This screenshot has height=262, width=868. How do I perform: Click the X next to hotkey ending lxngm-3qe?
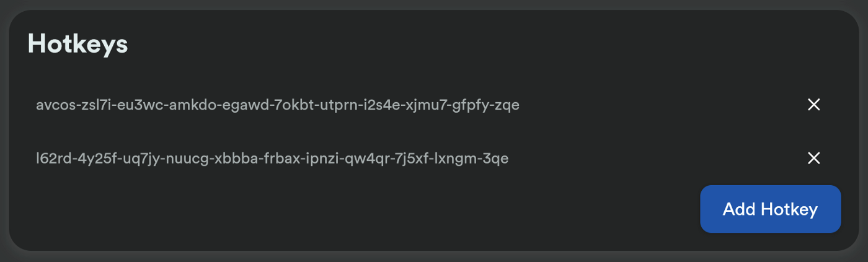pyautogui.click(x=814, y=159)
